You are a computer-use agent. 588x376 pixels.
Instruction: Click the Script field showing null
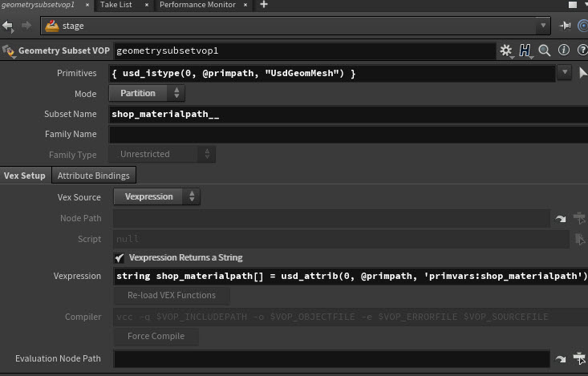pos(341,239)
